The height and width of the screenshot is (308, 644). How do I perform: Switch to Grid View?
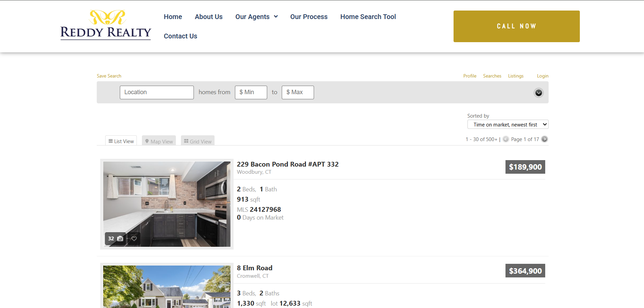(x=198, y=141)
